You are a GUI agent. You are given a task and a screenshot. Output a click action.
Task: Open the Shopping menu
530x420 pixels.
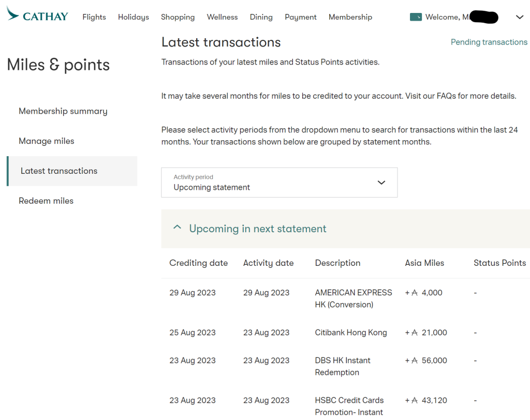(x=178, y=17)
